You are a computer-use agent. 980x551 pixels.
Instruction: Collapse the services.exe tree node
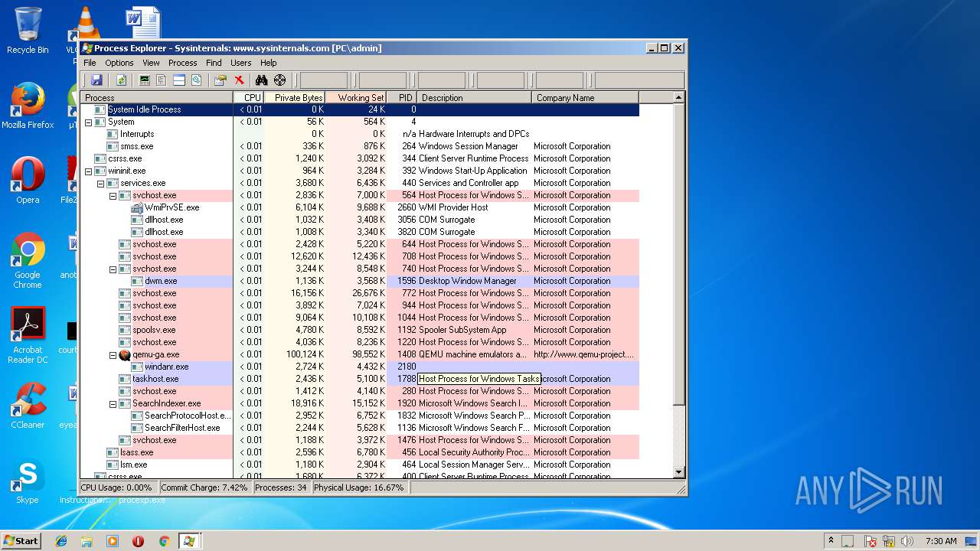100,183
